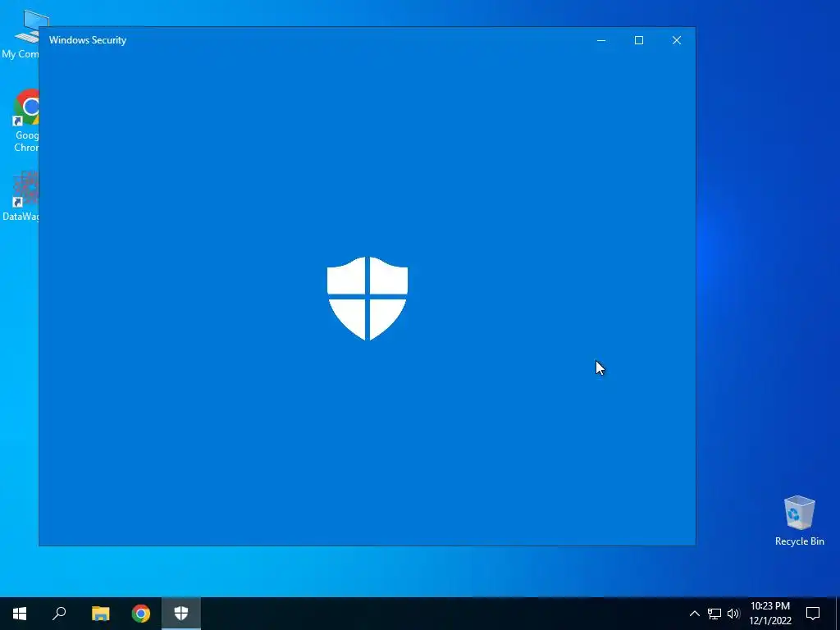
Task: Open the Action Center notifications icon
Action: (813, 614)
